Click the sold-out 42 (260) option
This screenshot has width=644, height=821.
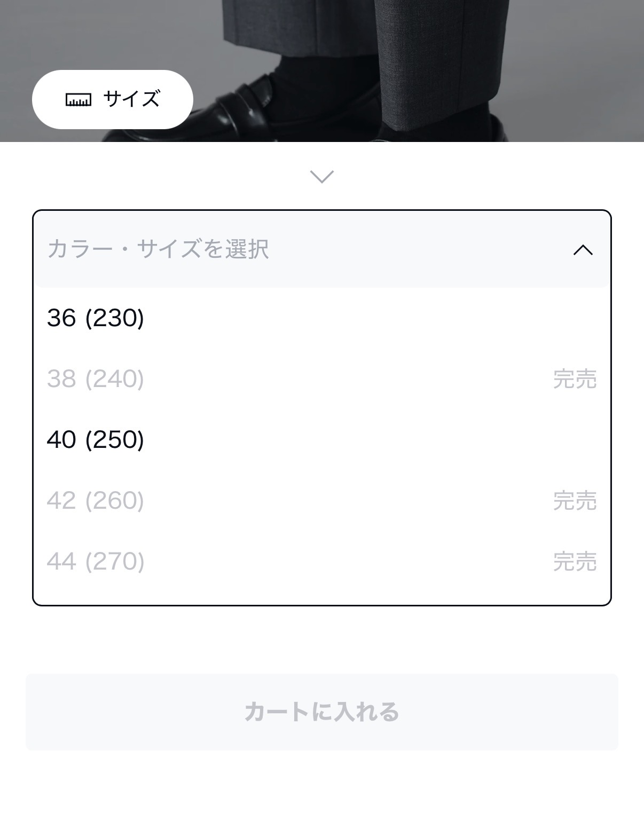click(96, 501)
